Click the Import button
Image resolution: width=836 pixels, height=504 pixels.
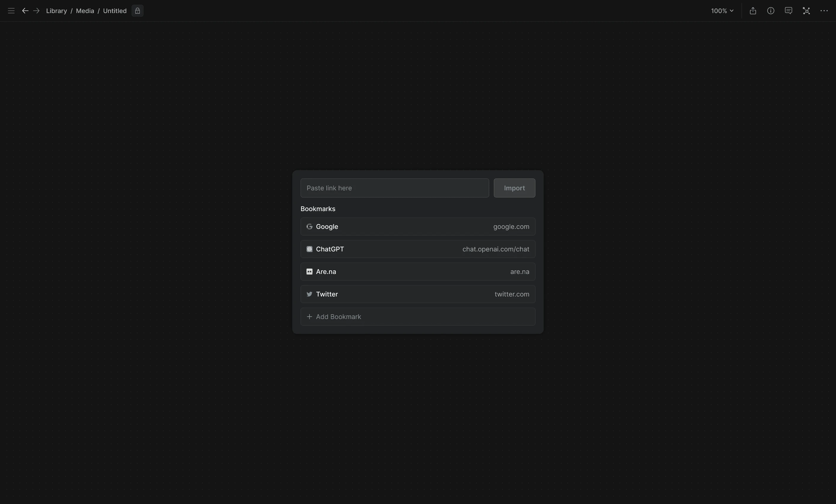pyautogui.click(x=514, y=188)
